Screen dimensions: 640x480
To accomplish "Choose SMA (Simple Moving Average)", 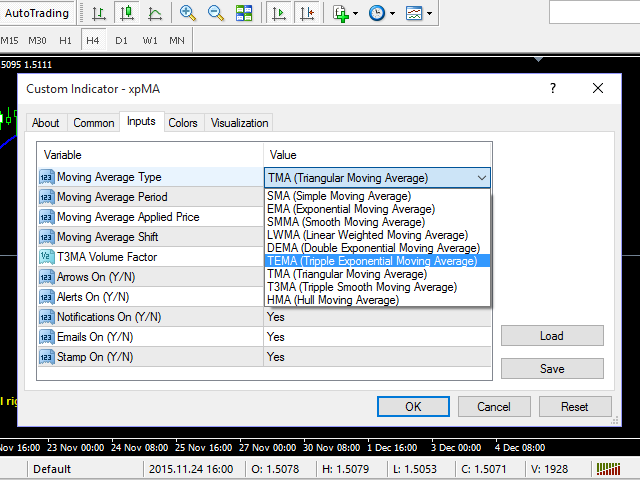I will click(x=378, y=196).
